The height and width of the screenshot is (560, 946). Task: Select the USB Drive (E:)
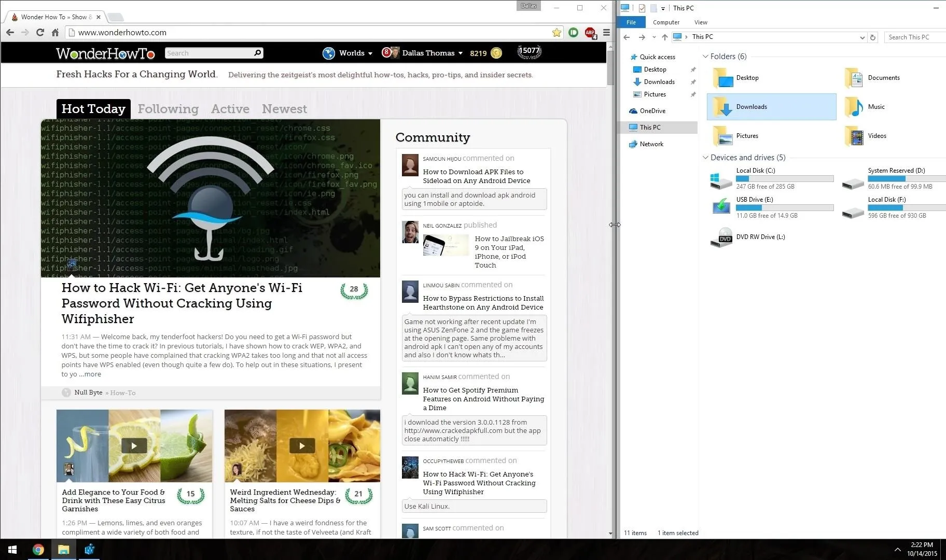[x=772, y=207]
